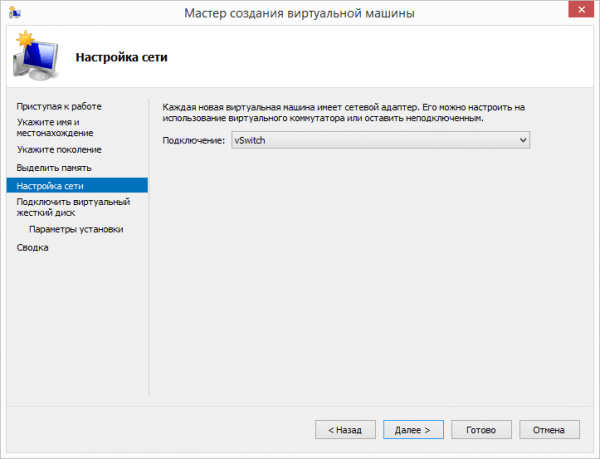600x459 pixels.
Task: Go back with the < Назад button
Action: click(x=345, y=430)
